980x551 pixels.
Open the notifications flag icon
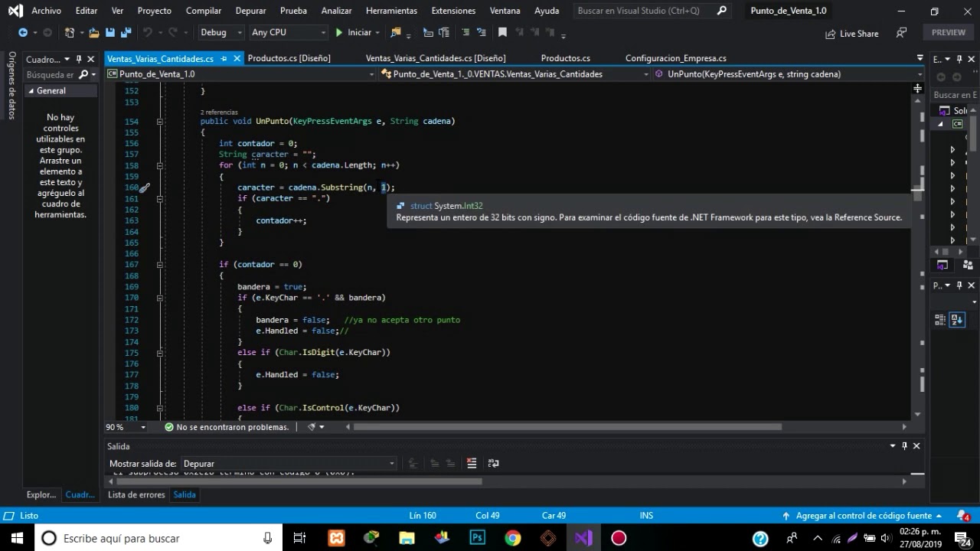(x=962, y=515)
